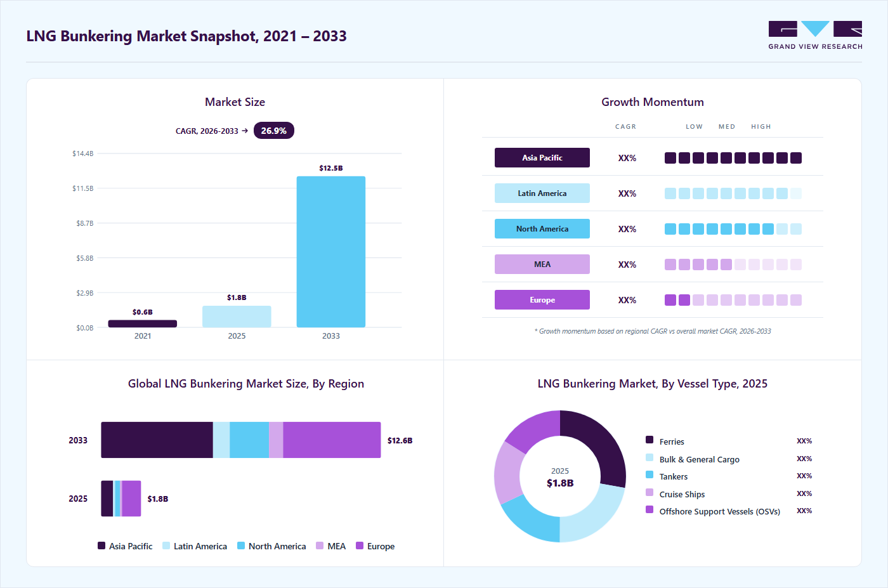Click the North America momentum indicator squares
888x588 pixels.
tap(733, 229)
